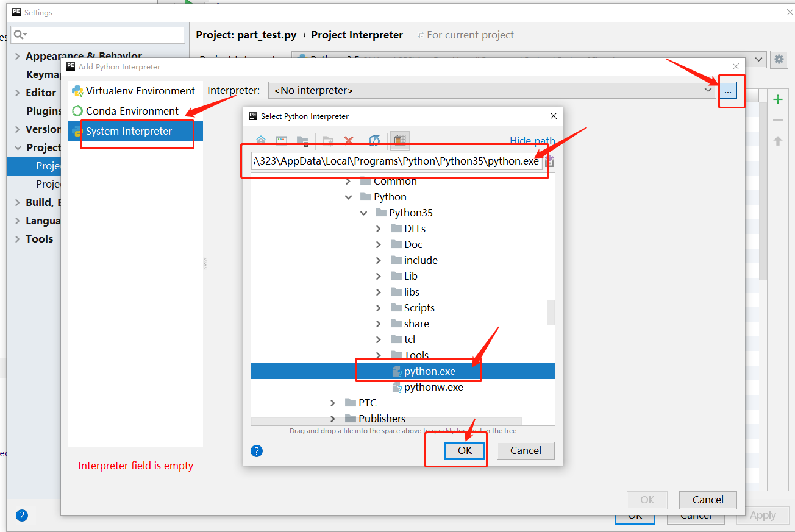Click the pythonw.exe file icon
This screenshot has height=532, width=795.
397,387
